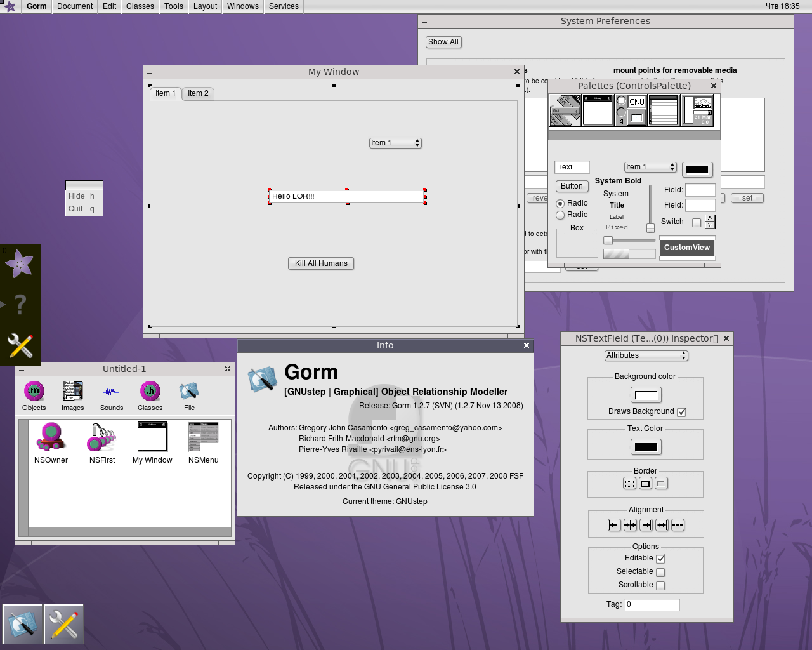Switch to Item 2 tab in My Window
The height and width of the screenshot is (650, 812).
coord(198,93)
